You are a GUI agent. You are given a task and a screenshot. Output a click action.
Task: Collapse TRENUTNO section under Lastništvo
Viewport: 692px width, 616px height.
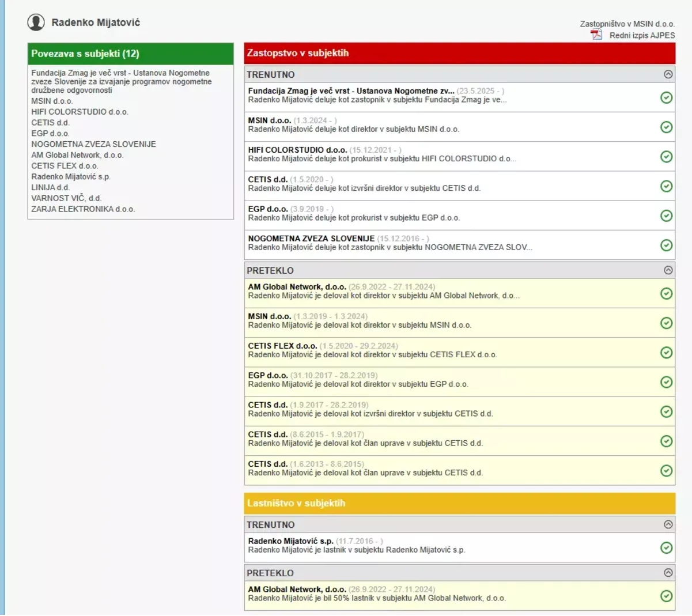pos(668,524)
